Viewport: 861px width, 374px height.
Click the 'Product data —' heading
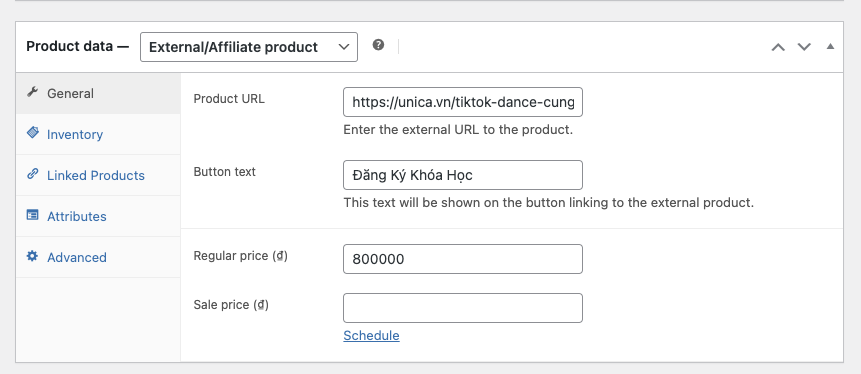77,46
